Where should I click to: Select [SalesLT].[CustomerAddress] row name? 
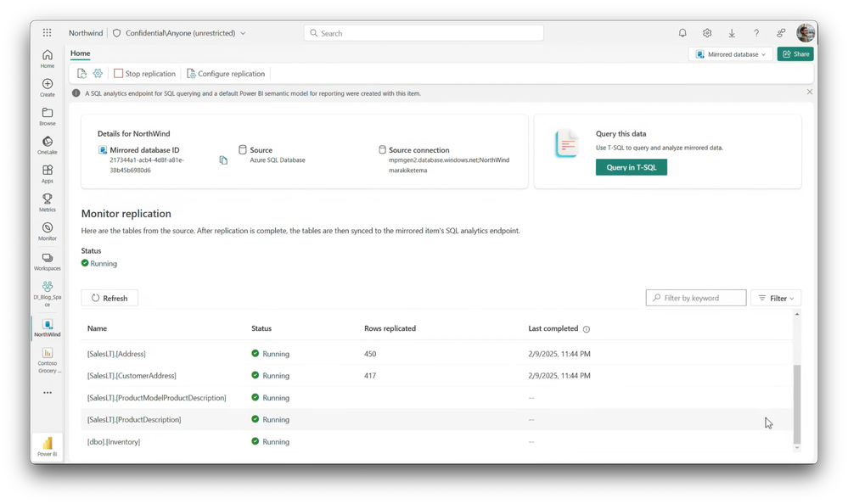pyautogui.click(x=132, y=375)
